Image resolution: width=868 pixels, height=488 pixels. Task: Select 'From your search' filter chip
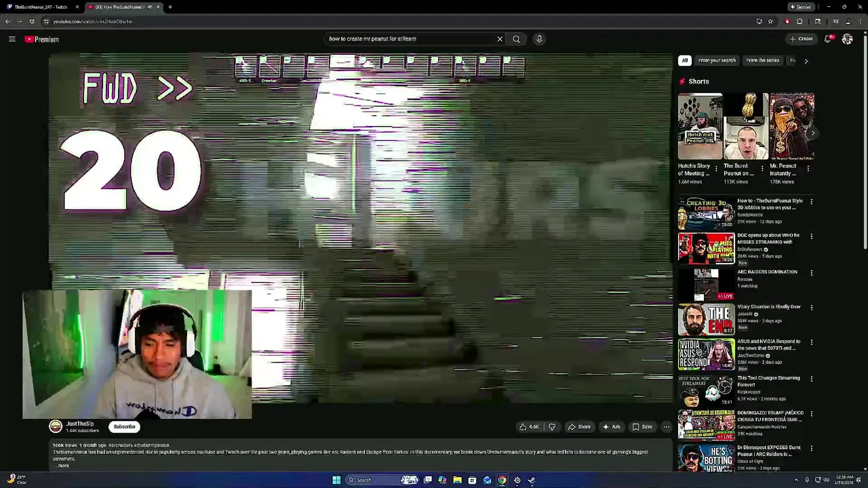click(x=717, y=60)
